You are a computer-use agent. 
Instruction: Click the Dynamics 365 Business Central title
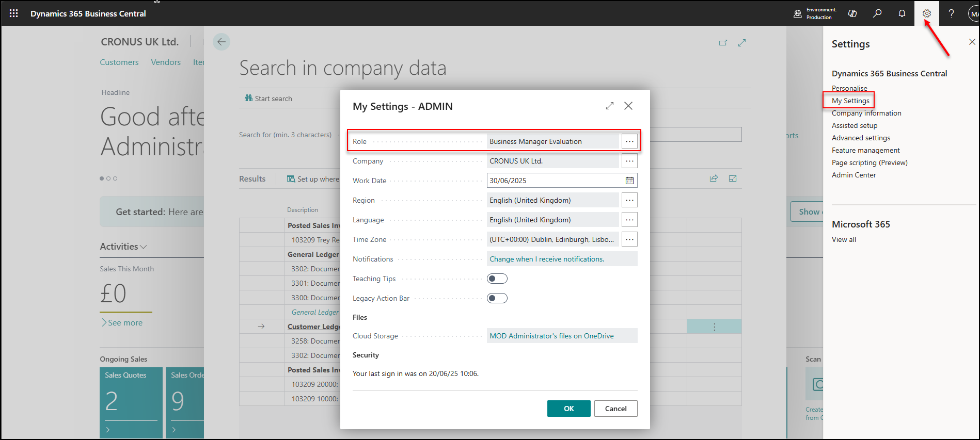[88, 13]
